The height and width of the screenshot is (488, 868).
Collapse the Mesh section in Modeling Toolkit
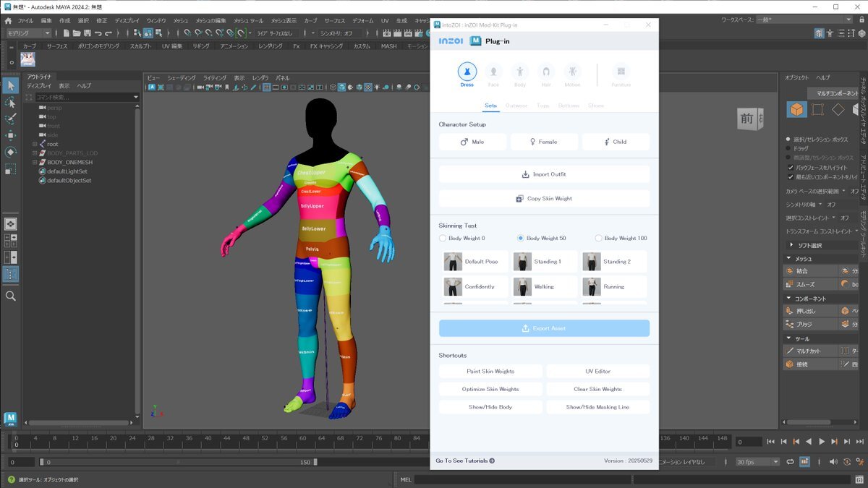point(790,259)
